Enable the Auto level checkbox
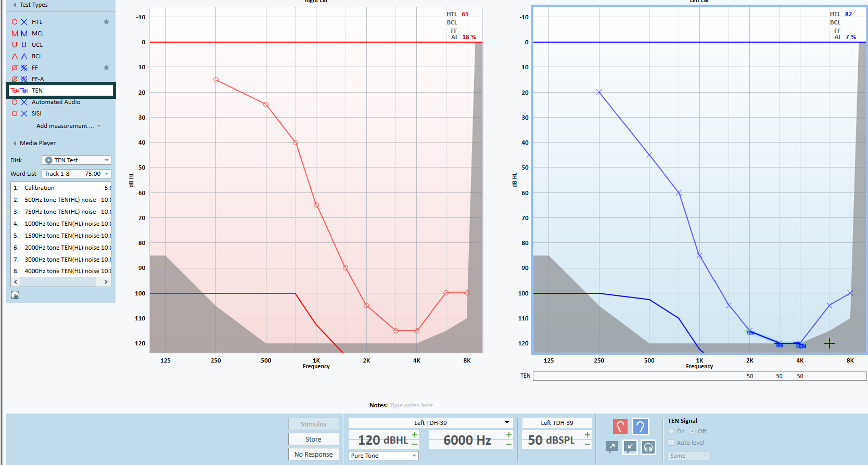Screen dimensions: 868x465 (x=671, y=443)
